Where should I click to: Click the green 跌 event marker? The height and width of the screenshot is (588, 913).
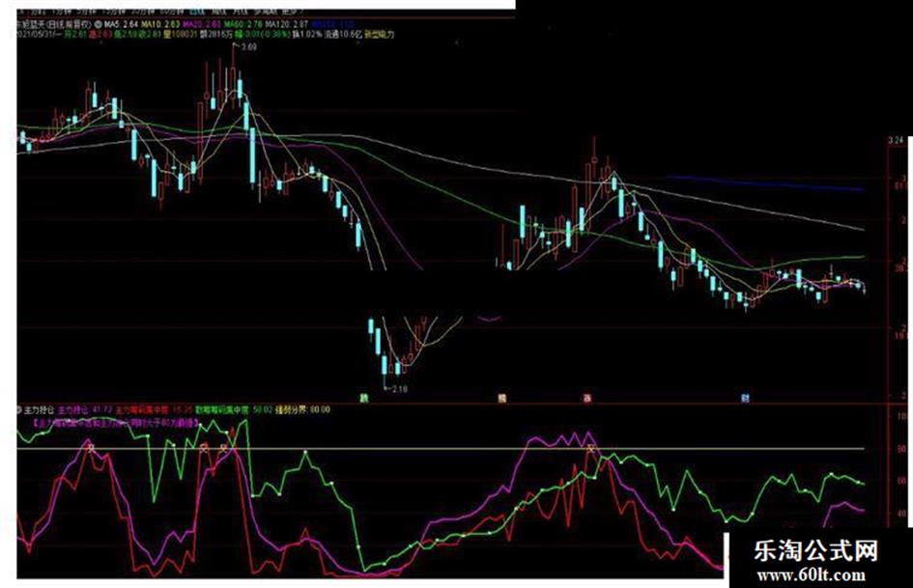[x=364, y=399]
